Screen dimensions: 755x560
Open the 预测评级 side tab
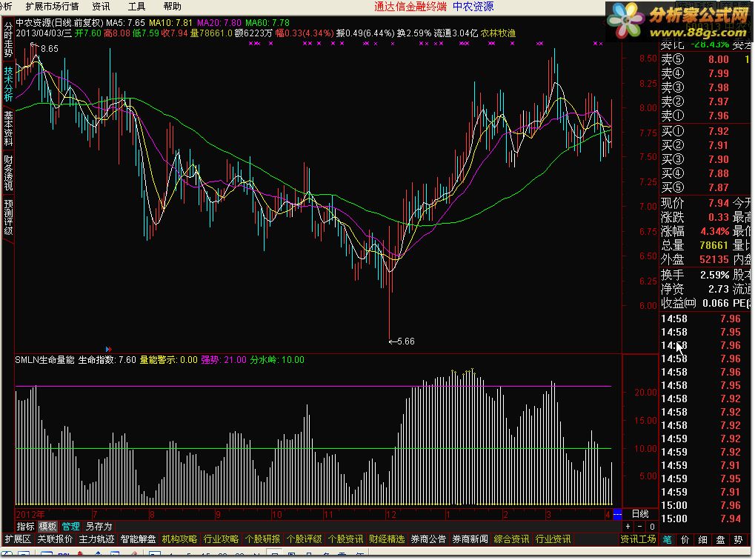pyautogui.click(x=7, y=217)
